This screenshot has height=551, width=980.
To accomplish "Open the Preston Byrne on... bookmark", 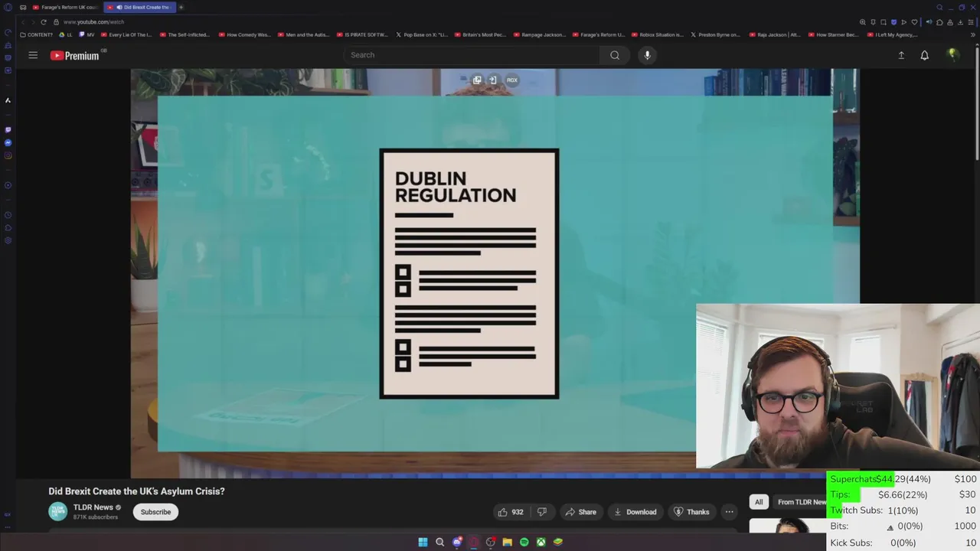I will (716, 34).
